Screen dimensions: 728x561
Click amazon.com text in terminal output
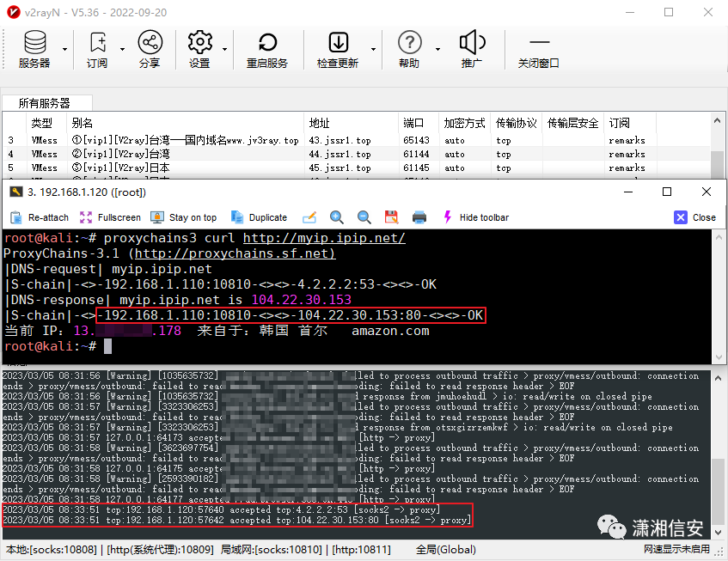pos(390,331)
